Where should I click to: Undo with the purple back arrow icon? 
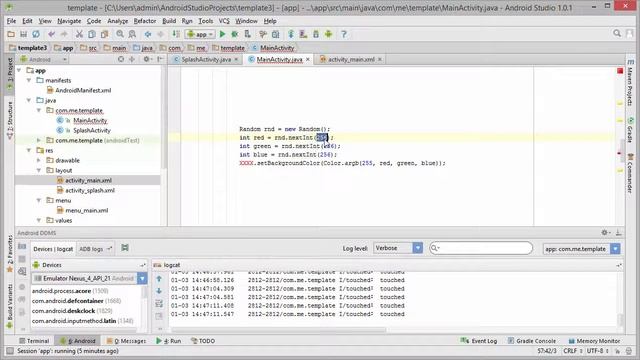pyautogui.click(x=51, y=34)
